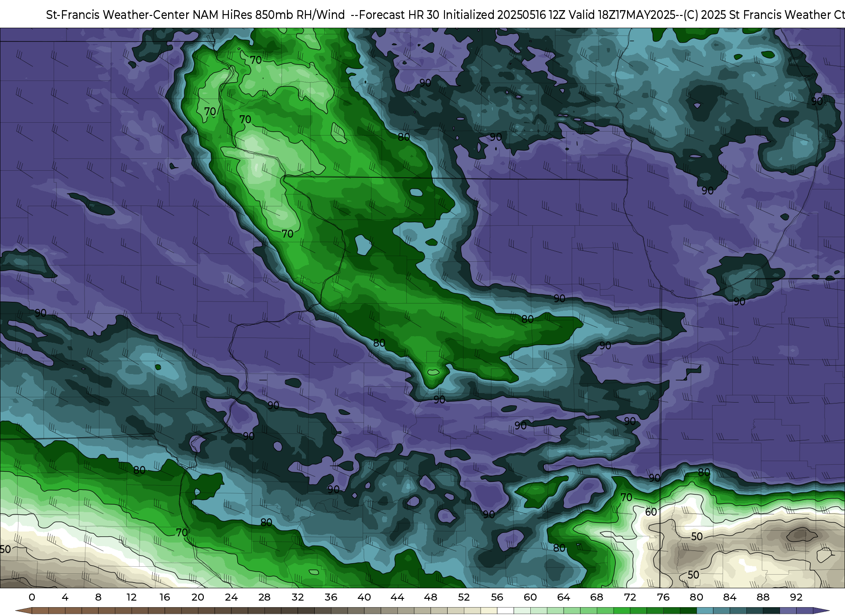Click the colorbar label '44'
Screen dimensions: 845x616
tap(397, 597)
